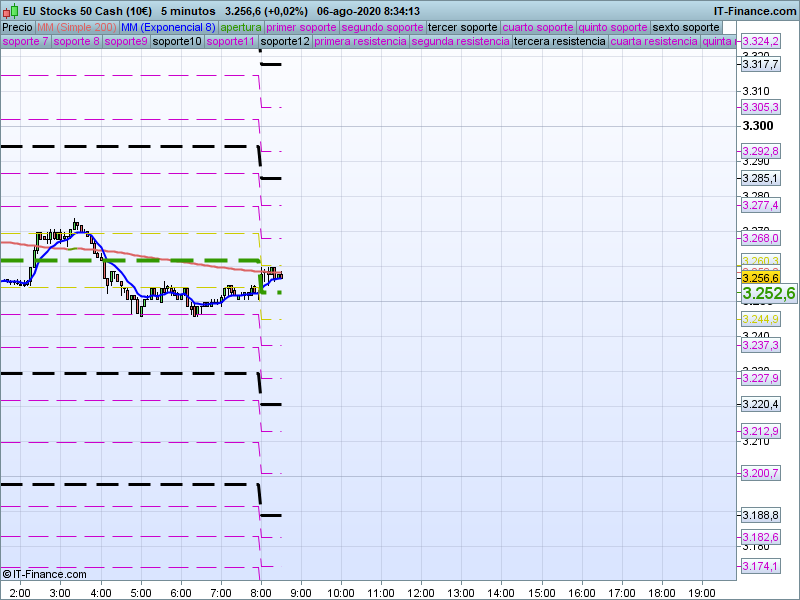800x600 pixels.
Task: Select the green 3.252,6 opening price tag
Action: [768, 294]
